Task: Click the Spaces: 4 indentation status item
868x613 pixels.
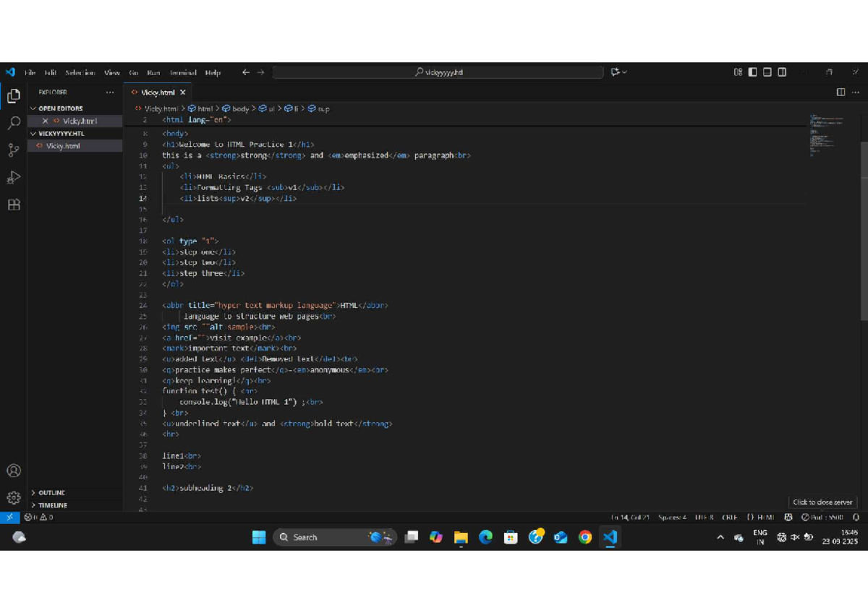Action: click(x=672, y=518)
